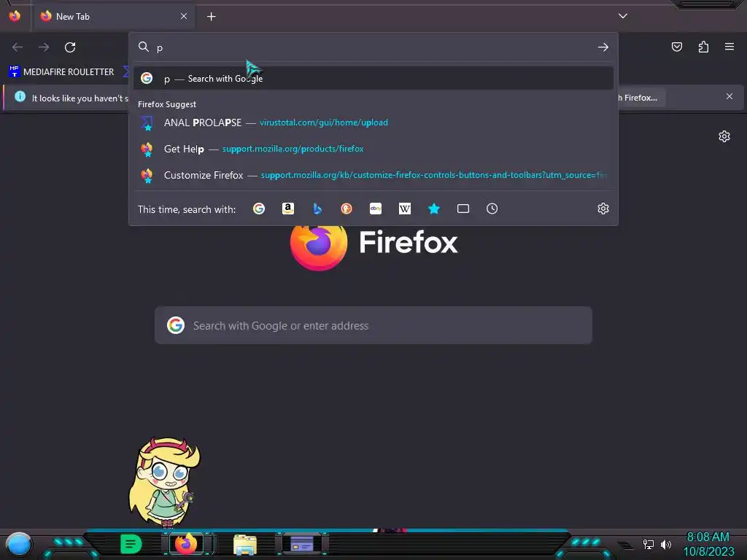Screen dimensions: 747x560
Task: Select the New Tab tab
Action: (113, 16)
